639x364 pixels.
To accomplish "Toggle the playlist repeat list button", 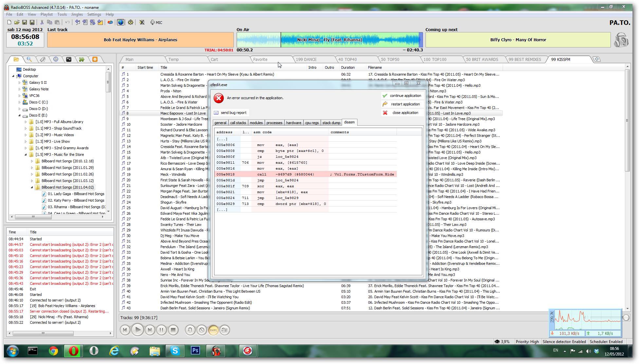I will (x=225, y=330).
